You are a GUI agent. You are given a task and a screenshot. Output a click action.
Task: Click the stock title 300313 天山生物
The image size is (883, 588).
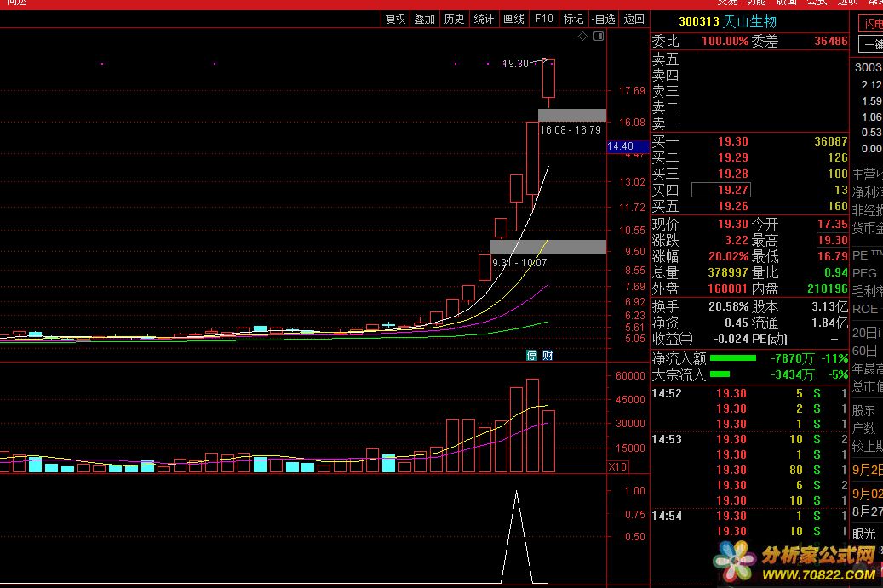727,22
